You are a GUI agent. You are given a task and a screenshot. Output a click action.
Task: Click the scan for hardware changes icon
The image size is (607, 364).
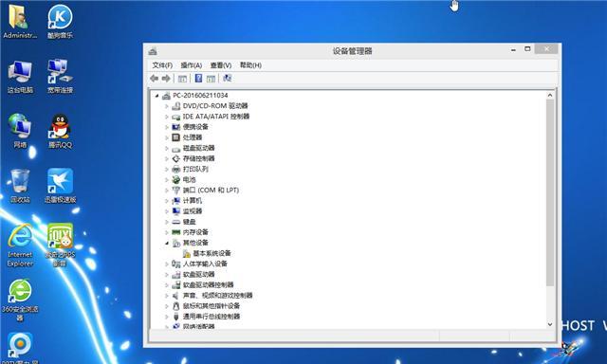(227, 79)
